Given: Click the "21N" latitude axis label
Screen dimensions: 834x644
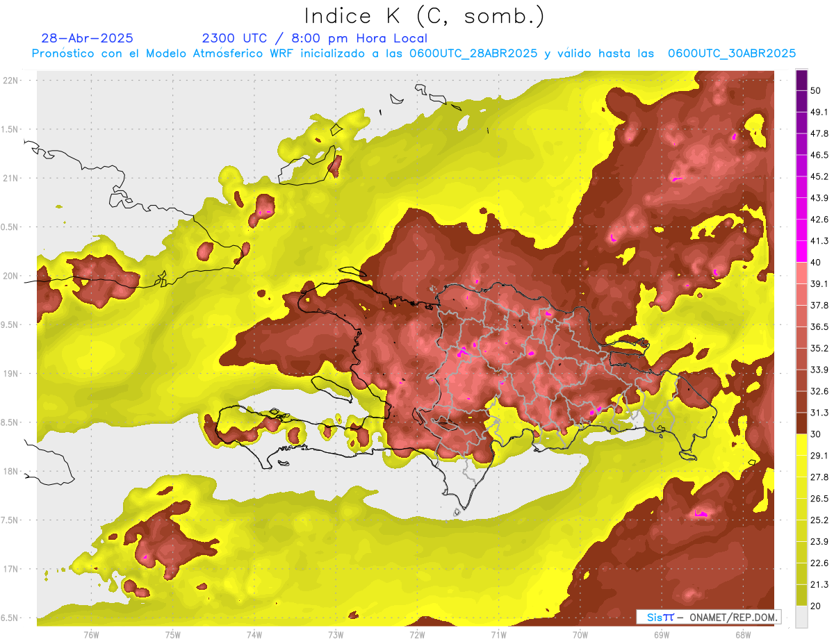Looking at the screenshot, I should [x=10, y=178].
